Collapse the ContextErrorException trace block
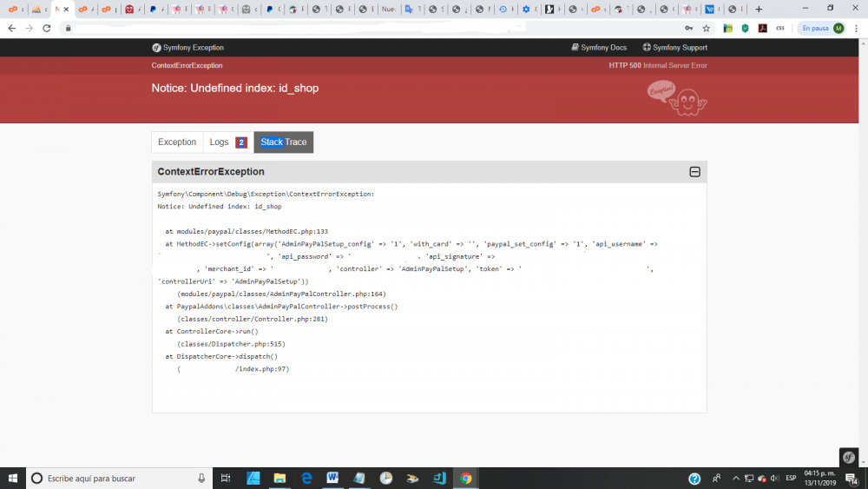This screenshot has height=489, width=868. [694, 172]
